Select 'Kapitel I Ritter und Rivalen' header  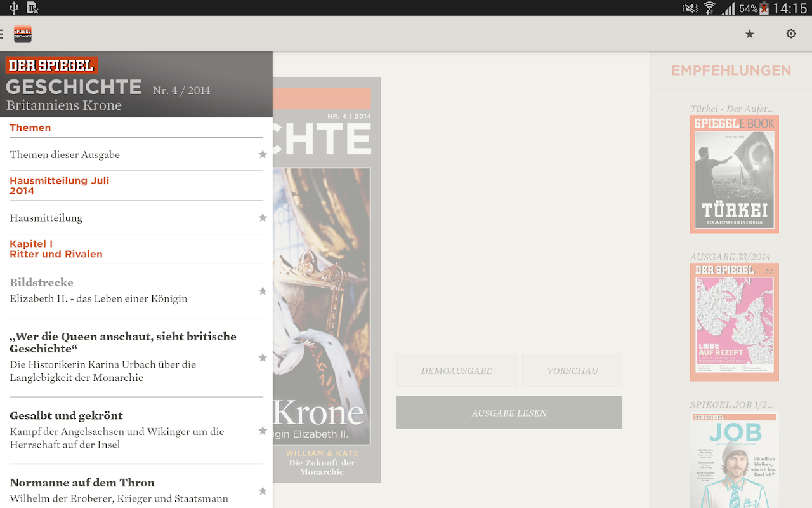56,249
